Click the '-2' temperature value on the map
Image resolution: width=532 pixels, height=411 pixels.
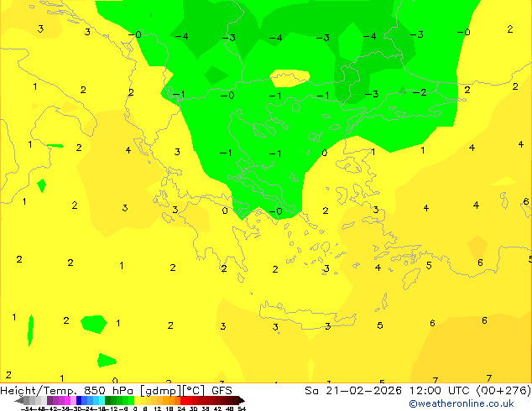(420, 92)
